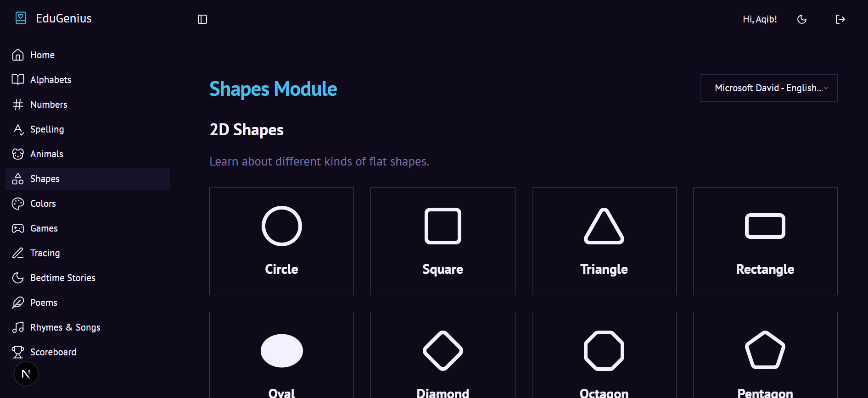Open Home from the sidebar

[x=42, y=55]
